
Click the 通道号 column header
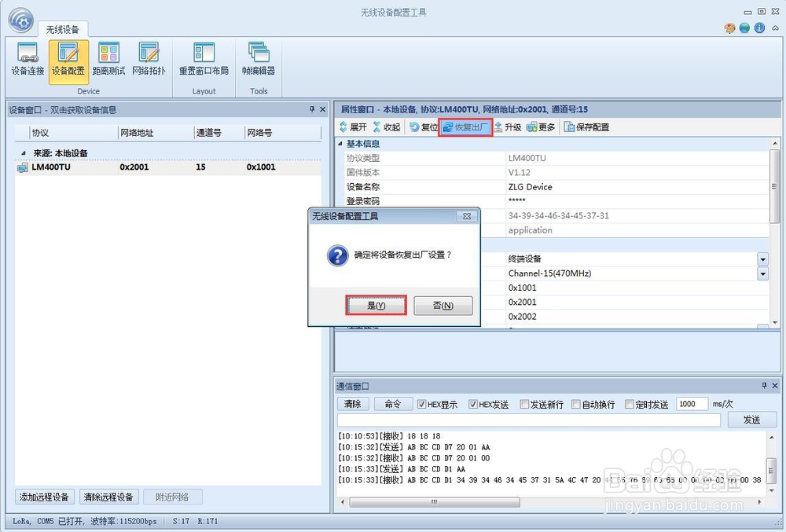tap(219, 133)
